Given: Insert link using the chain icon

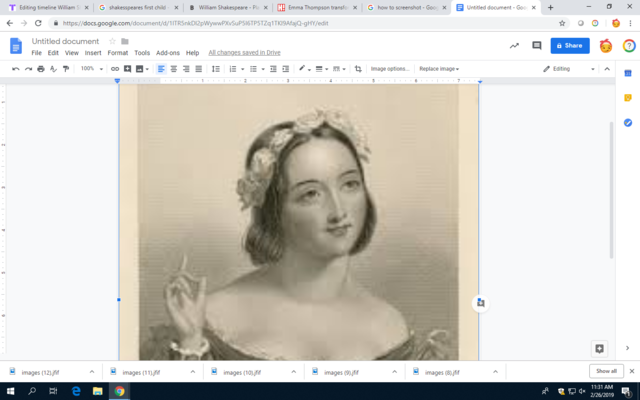Looking at the screenshot, I should click(x=115, y=69).
